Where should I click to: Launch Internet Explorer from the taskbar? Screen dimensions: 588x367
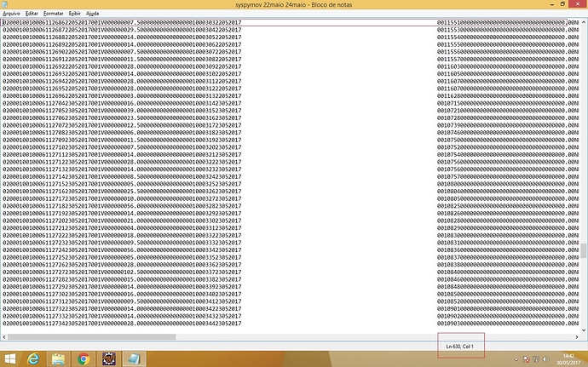tap(33, 359)
